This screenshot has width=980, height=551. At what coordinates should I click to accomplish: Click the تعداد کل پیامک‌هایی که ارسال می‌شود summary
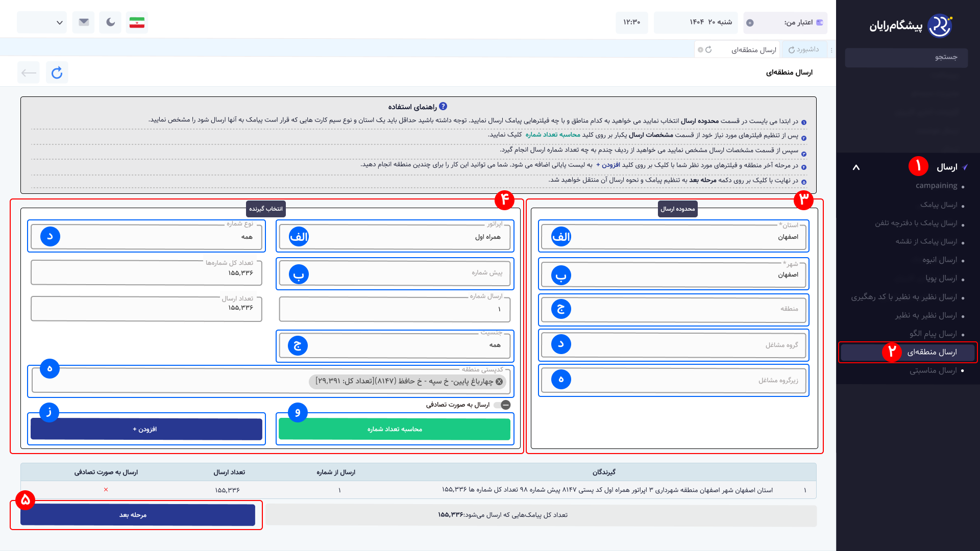point(541,515)
